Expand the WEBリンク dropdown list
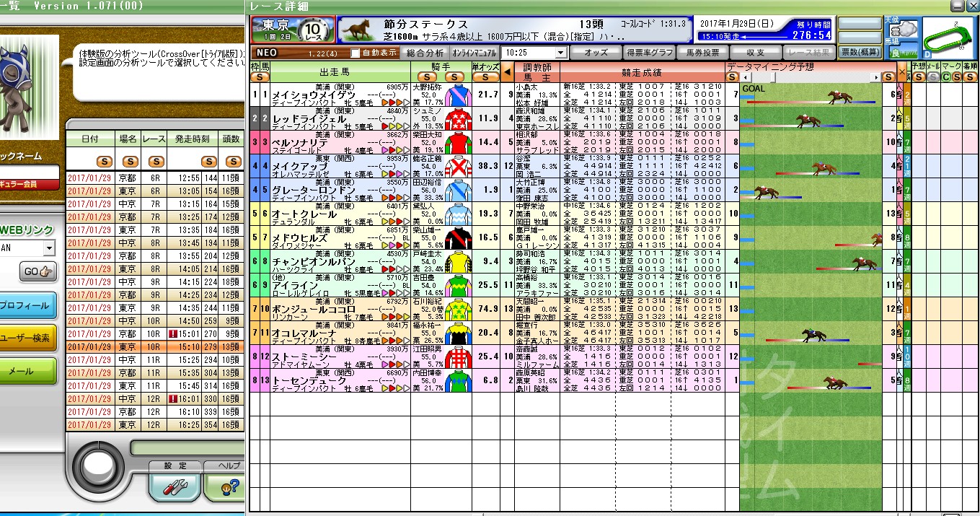Screen dimensions: 980x516 [x=49, y=248]
